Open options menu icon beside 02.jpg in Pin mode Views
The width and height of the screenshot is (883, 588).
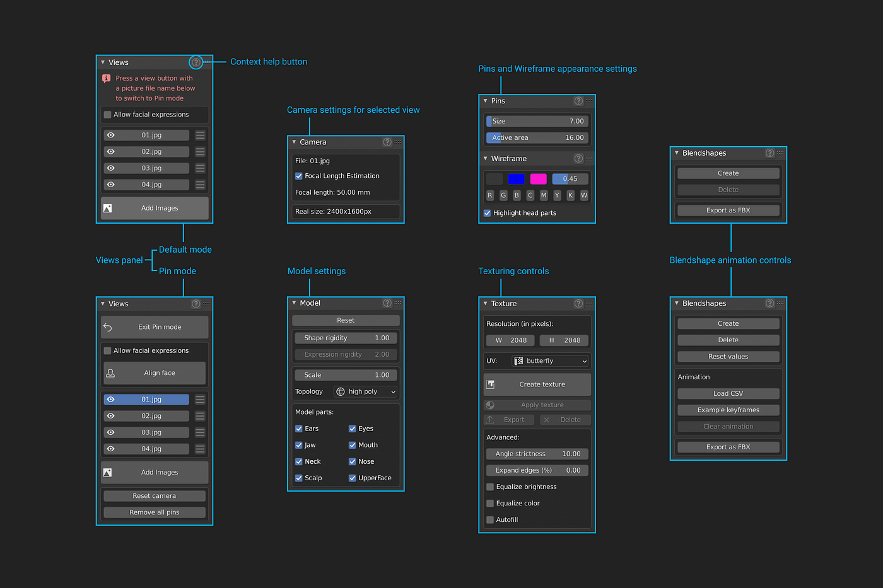[200, 416]
